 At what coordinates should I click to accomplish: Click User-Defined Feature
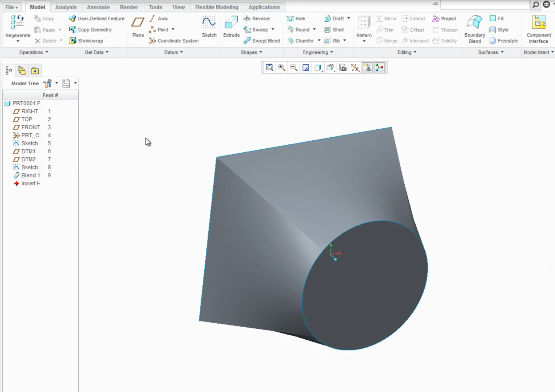pyautogui.click(x=97, y=18)
